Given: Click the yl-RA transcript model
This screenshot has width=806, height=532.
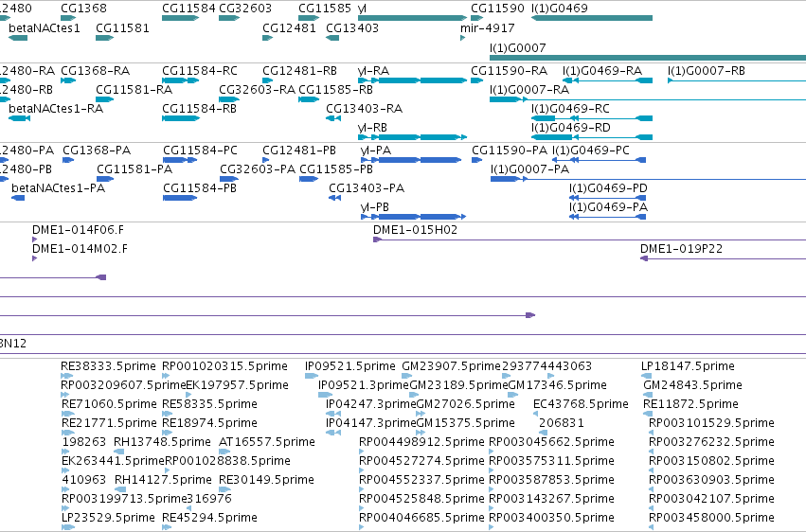Looking at the screenshot, I should pos(412,80).
